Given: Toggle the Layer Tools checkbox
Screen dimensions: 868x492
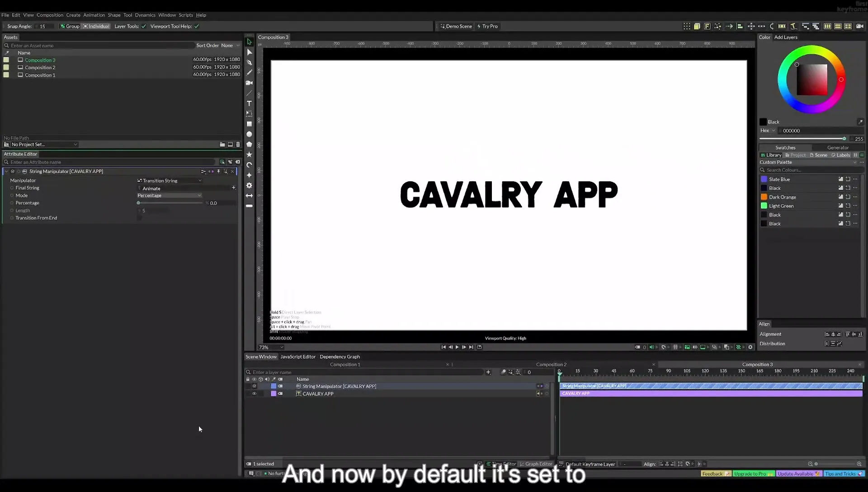Looking at the screenshot, I should tap(144, 26).
